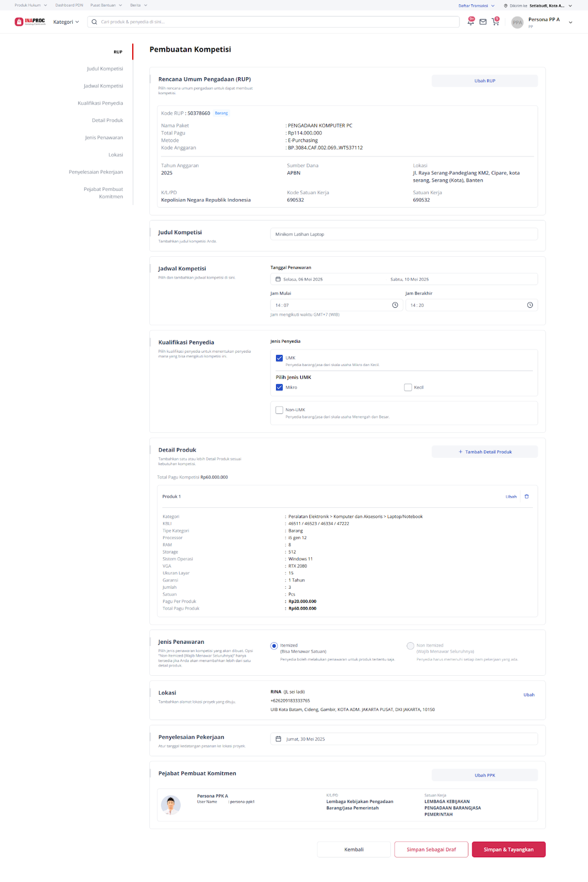Open the notifications bell icon
Viewport: 588px width, 882px height.
tap(471, 21)
